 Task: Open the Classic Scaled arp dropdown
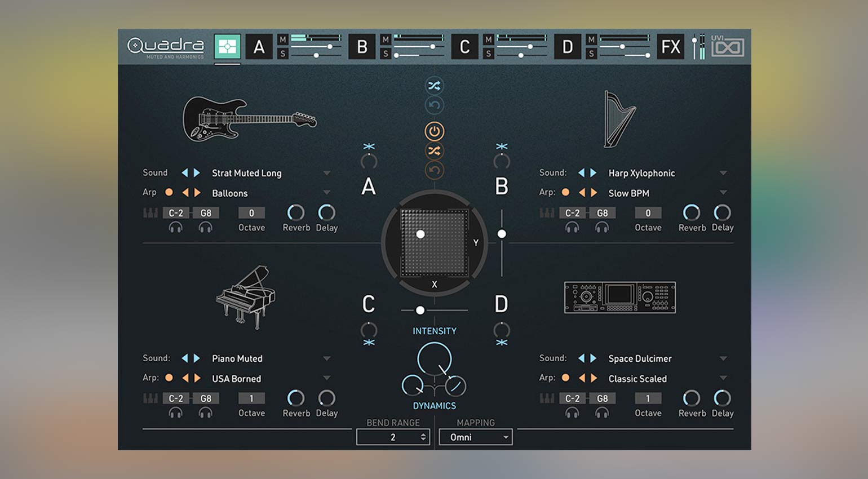(x=723, y=378)
